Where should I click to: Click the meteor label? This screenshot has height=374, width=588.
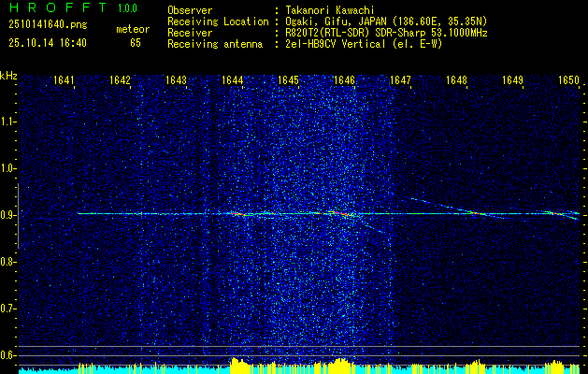pyautogui.click(x=133, y=29)
